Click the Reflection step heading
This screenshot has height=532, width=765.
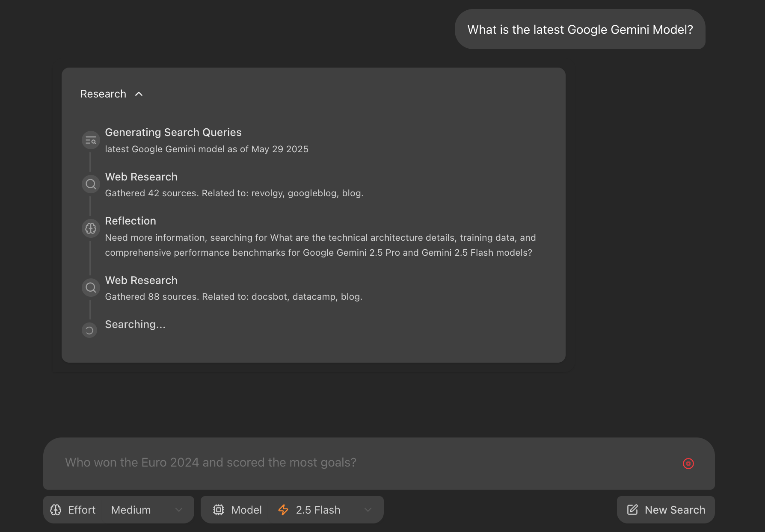coord(130,221)
